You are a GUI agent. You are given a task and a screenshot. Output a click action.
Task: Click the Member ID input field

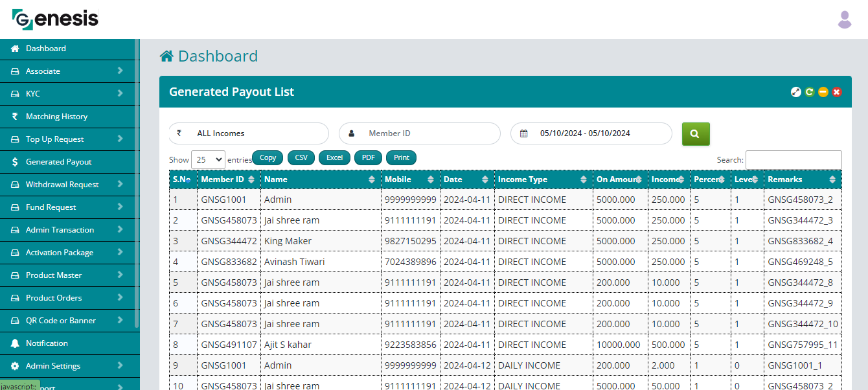coord(428,133)
